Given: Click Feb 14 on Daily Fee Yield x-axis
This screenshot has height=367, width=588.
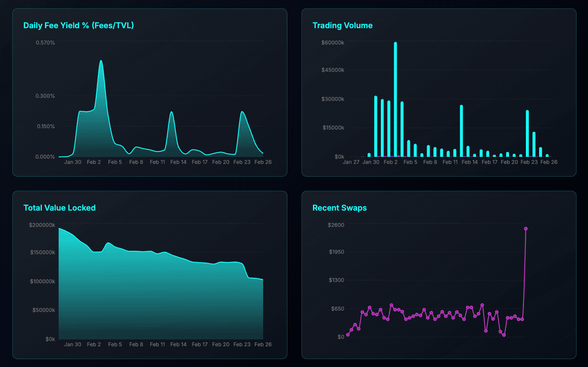Looking at the screenshot, I should click(179, 162).
